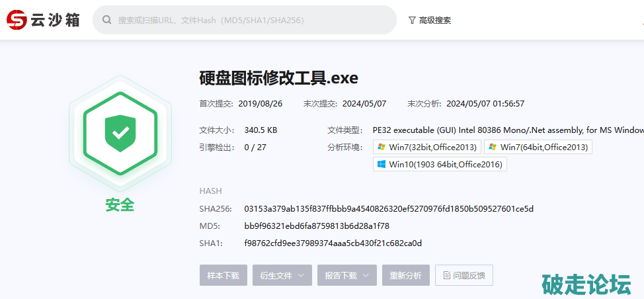644x299 pixels.
Task: Click the document icon on 问题反馈
Action: pos(447,275)
